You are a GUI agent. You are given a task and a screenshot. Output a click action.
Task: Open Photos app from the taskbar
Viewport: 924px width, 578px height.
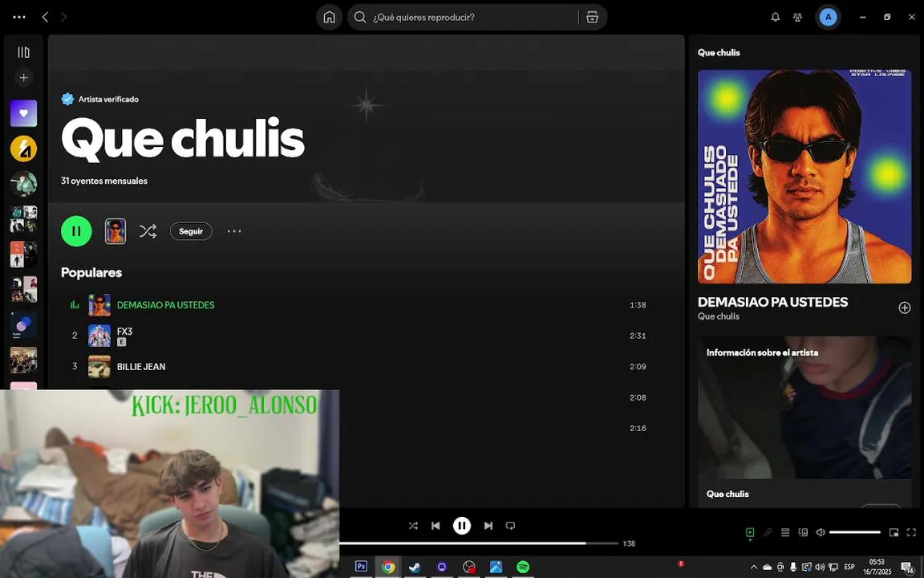[x=496, y=567]
